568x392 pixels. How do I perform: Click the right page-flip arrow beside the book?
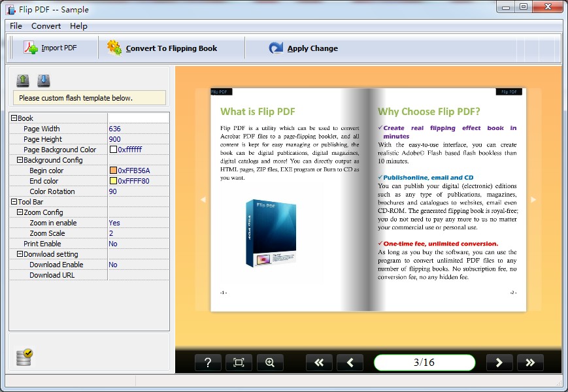[533, 199]
